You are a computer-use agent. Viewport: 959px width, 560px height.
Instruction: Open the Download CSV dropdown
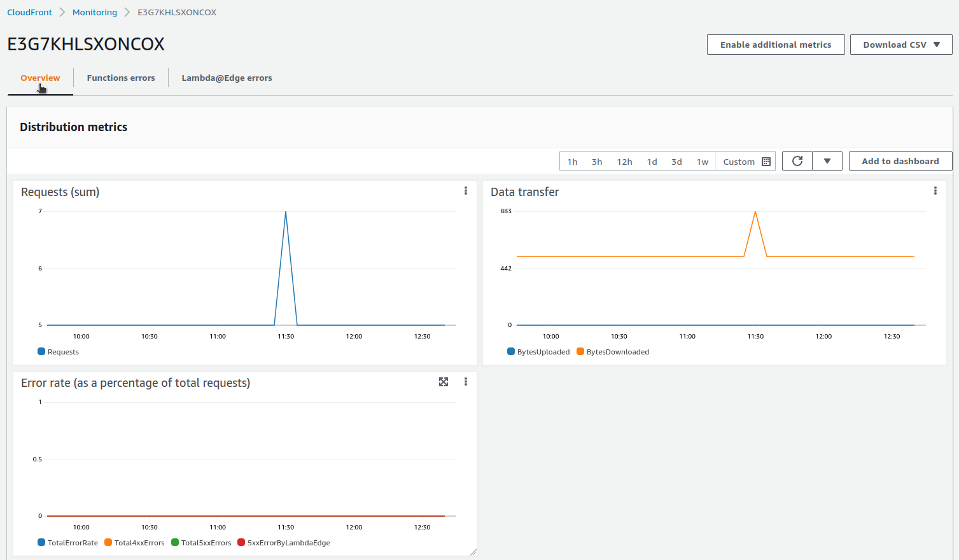click(x=900, y=45)
